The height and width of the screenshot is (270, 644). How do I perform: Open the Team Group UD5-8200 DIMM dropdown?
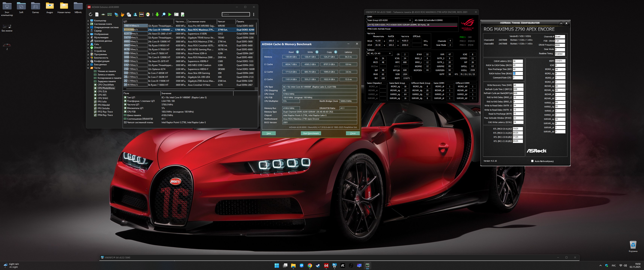pyautogui.click(x=410, y=20)
